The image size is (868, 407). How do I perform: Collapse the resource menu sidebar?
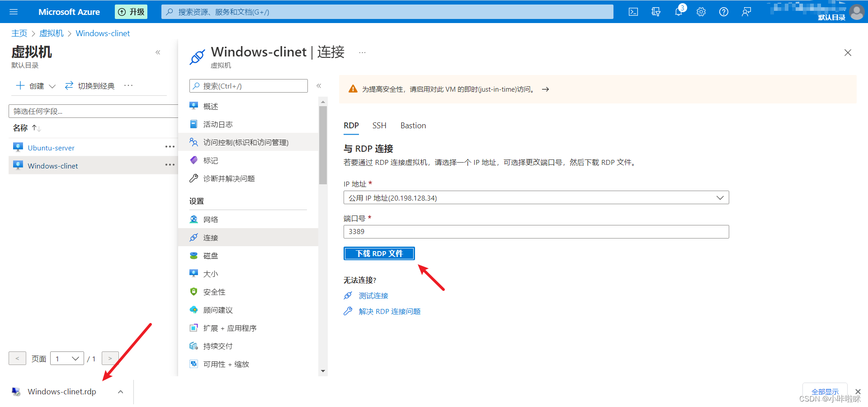(319, 86)
